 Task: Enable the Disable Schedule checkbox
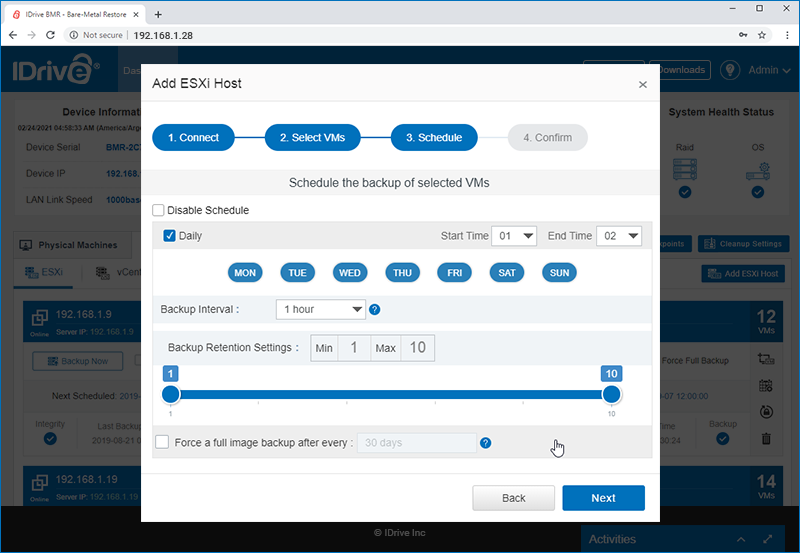pos(158,210)
